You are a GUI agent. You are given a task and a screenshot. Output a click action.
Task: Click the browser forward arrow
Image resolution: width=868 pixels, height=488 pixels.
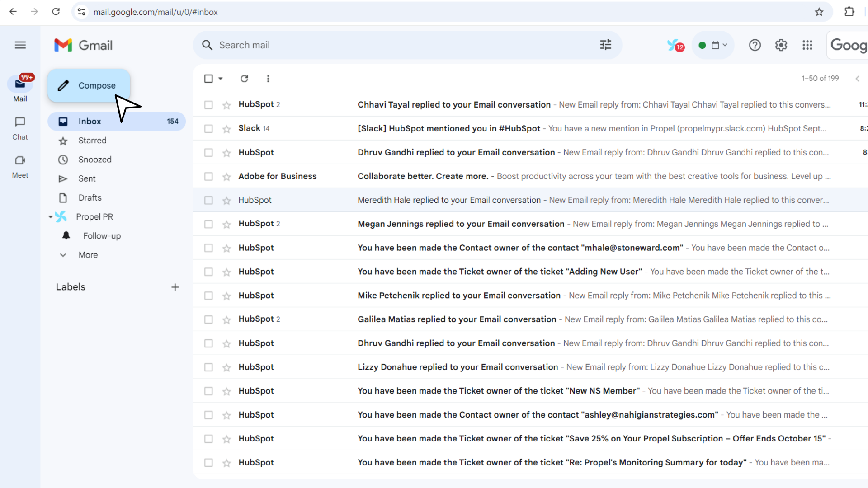34,12
